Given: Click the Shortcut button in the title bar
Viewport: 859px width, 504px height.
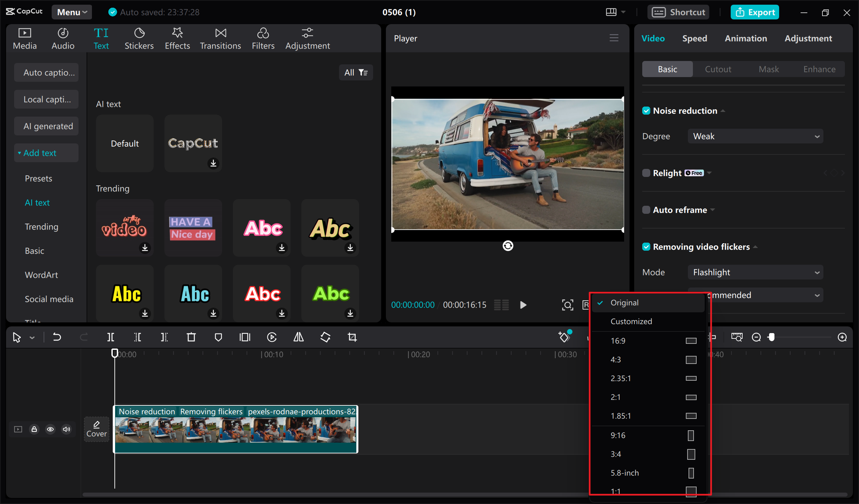Looking at the screenshot, I should [x=678, y=12].
